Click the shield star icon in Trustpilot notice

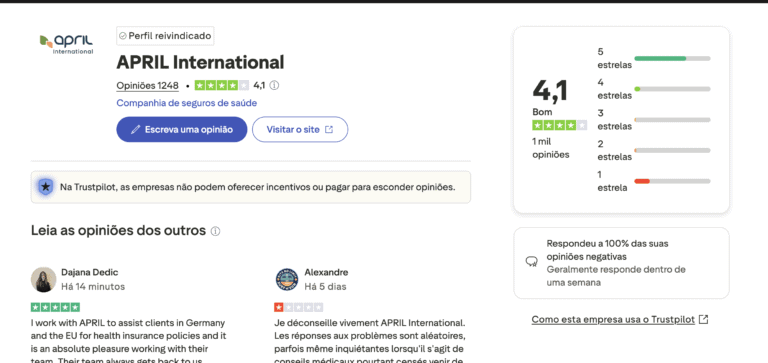46,187
